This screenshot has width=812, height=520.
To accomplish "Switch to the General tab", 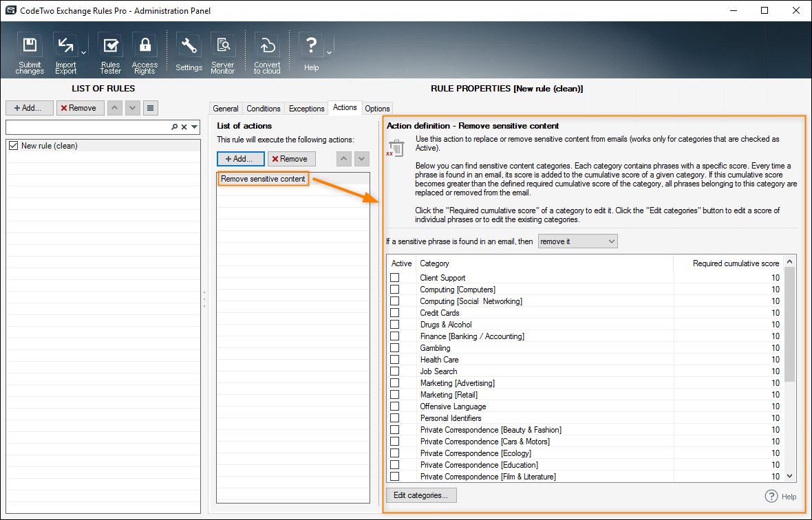I will point(226,108).
